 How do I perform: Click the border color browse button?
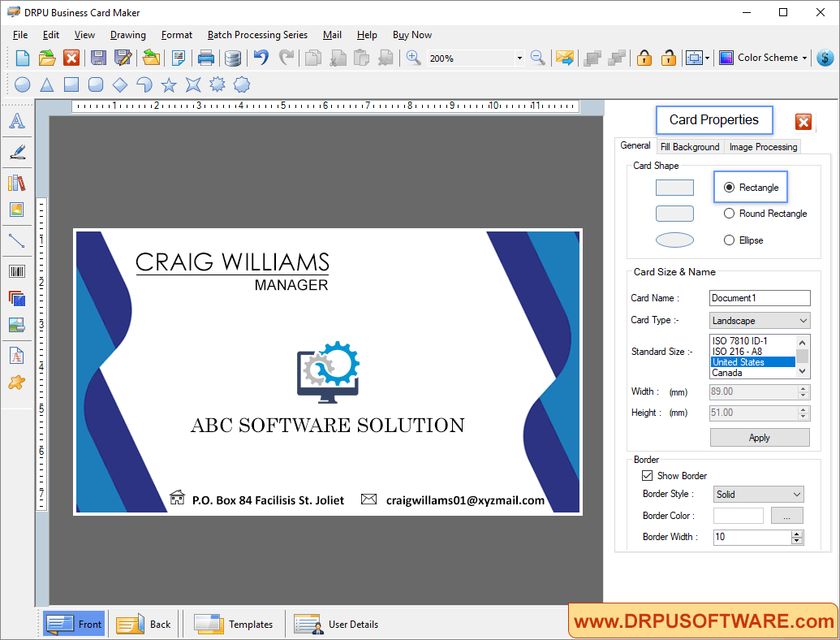pyautogui.click(x=787, y=516)
